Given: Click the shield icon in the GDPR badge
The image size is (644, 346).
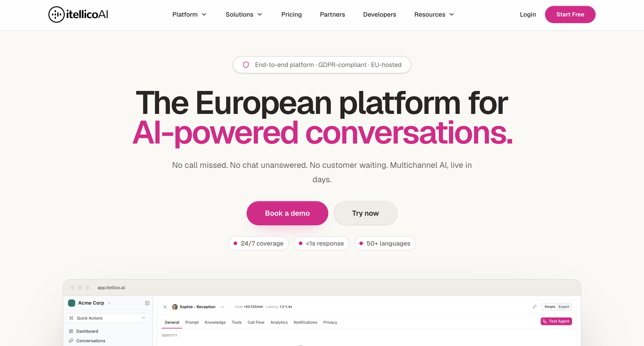Looking at the screenshot, I should (246, 65).
